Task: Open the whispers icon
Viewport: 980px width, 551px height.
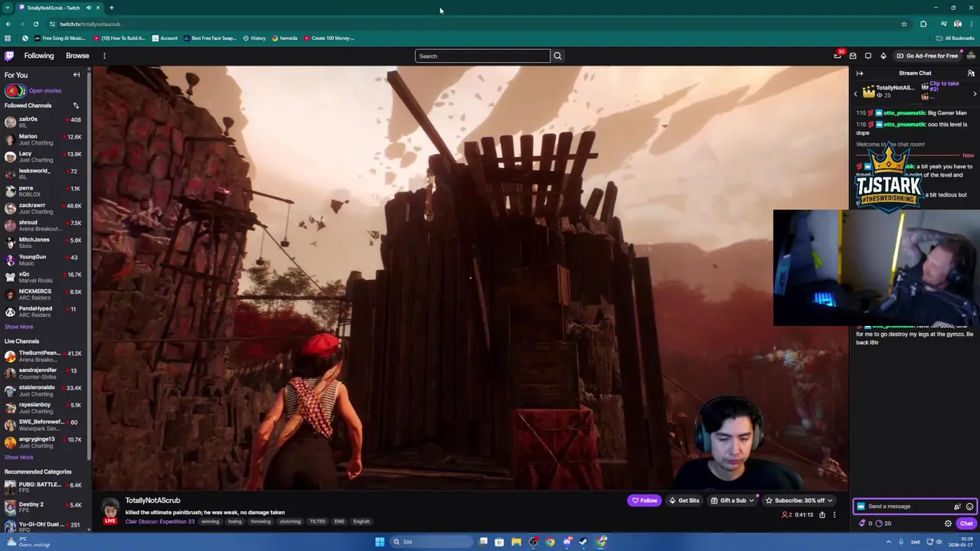Action: click(868, 56)
